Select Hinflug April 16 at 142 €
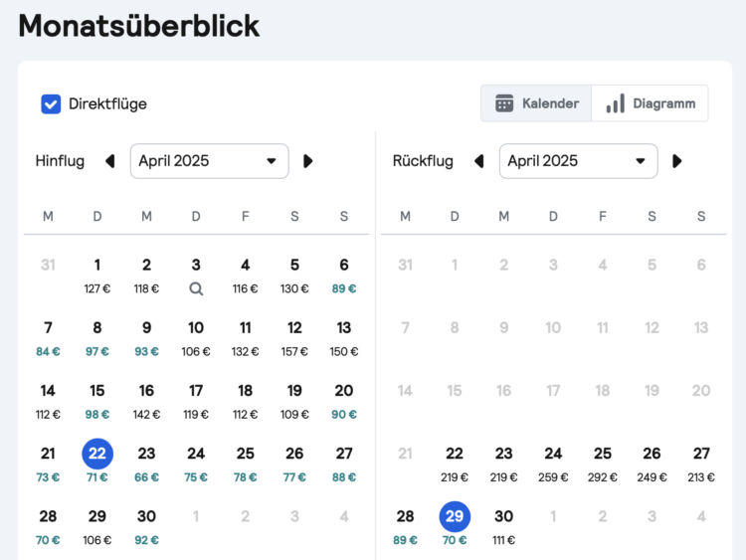This screenshot has width=746, height=560. pos(146,402)
